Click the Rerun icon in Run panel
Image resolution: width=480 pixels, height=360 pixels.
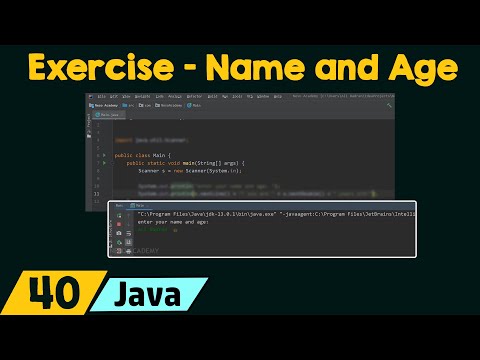pyautogui.click(x=119, y=216)
